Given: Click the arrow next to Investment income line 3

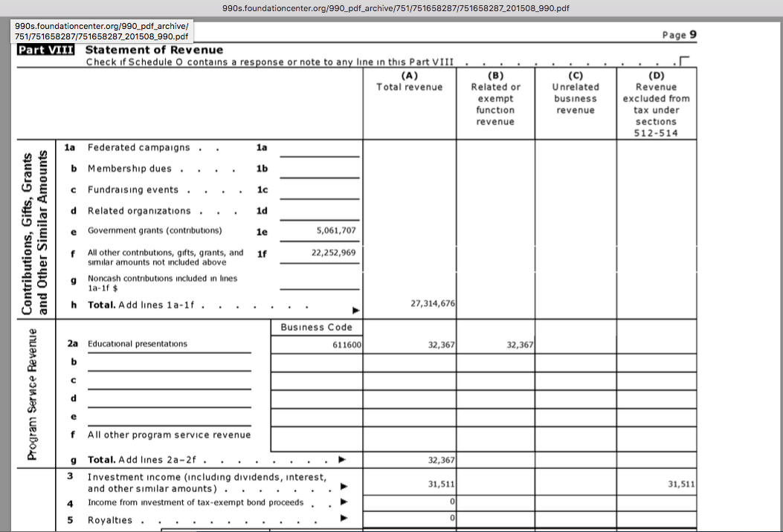Looking at the screenshot, I should 344,486.
